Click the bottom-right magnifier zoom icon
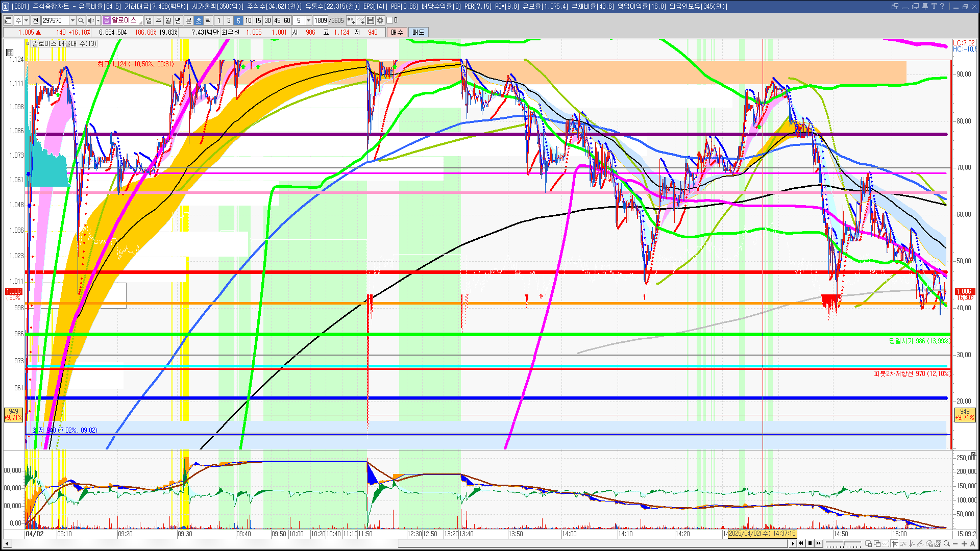 (x=947, y=543)
